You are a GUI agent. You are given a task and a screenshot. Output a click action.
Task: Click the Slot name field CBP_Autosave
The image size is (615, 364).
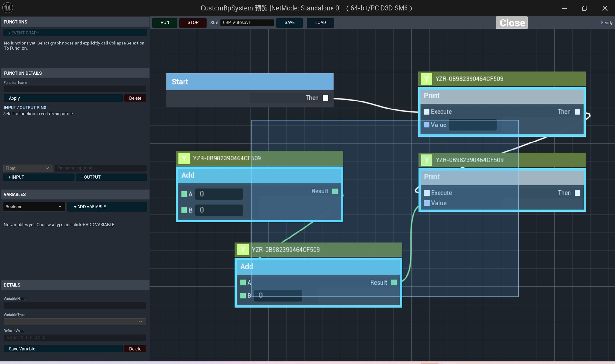tap(247, 22)
